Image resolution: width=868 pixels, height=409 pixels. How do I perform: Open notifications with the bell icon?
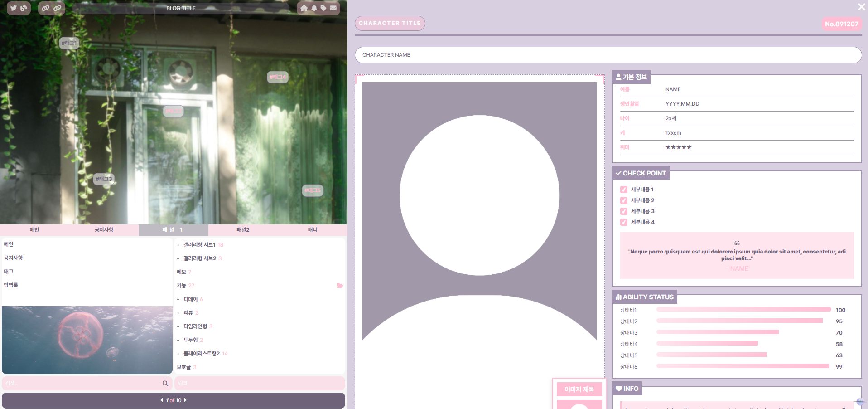(x=314, y=8)
